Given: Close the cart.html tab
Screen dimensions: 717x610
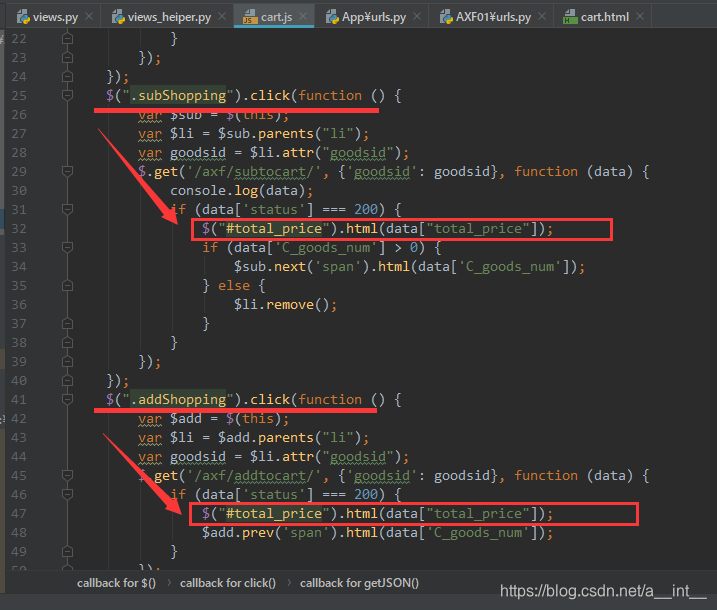Looking at the screenshot, I should tap(640, 16).
